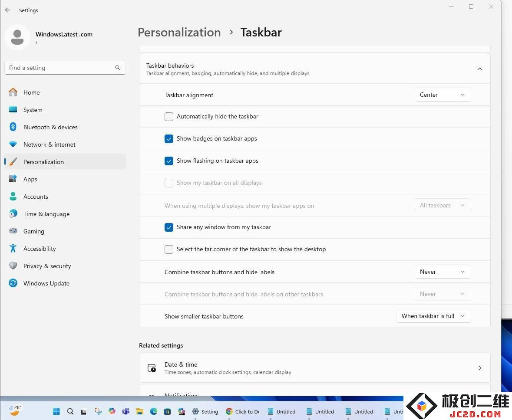This screenshot has width=512, height=420.
Task: Open the System settings page
Action: pyautogui.click(x=65, y=110)
